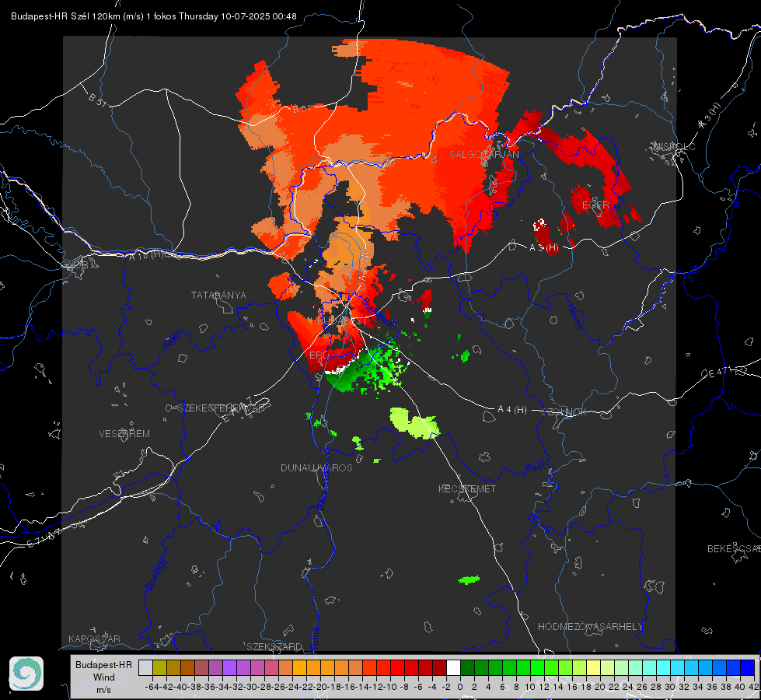
Task: Click the swirl logo icon beside the legend
Action: point(26,674)
